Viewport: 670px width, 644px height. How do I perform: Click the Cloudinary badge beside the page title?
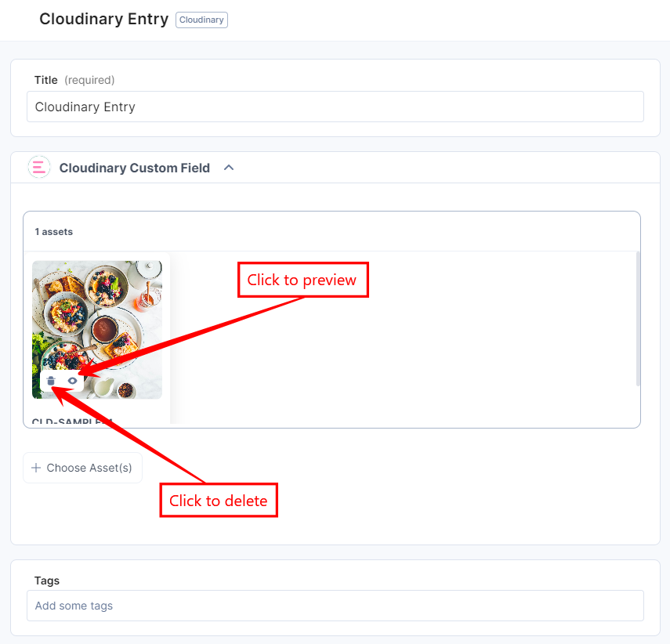click(x=201, y=20)
